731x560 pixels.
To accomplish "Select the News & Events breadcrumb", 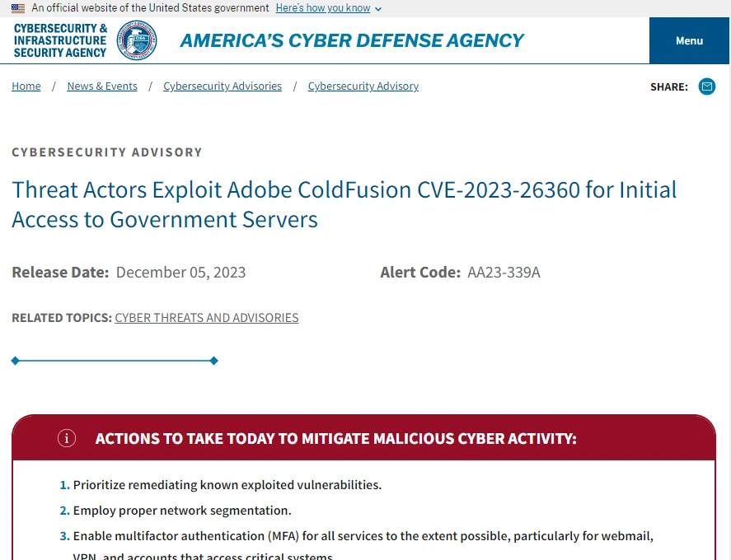I will point(102,86).
